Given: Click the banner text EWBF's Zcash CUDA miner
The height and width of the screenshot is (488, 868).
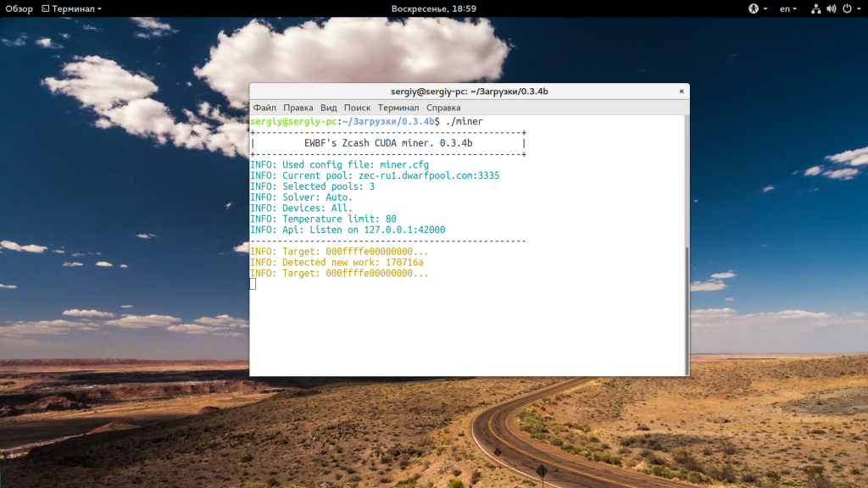Looking at the screenshot, I should [388, 143].
